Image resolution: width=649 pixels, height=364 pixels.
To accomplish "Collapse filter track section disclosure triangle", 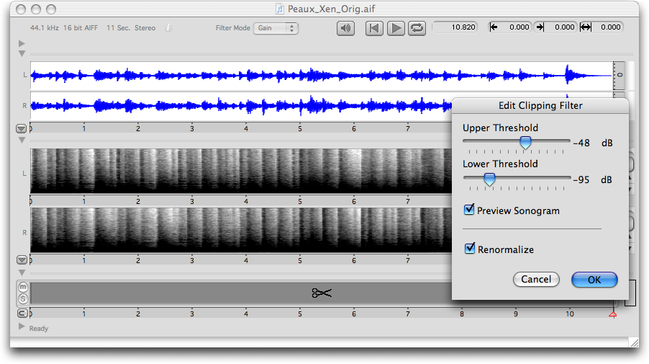I will click(22, 272).
